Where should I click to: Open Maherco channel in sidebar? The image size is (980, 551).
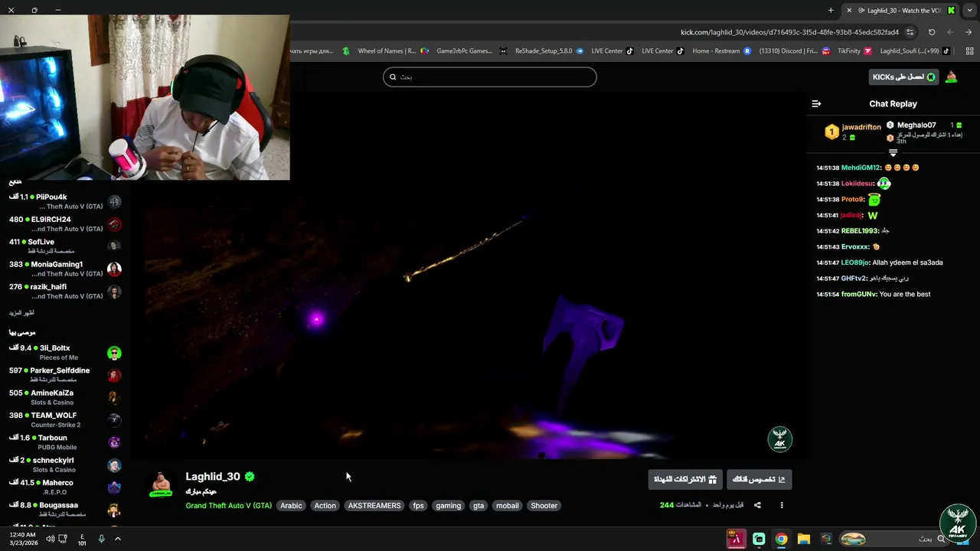tap(65, 487)
